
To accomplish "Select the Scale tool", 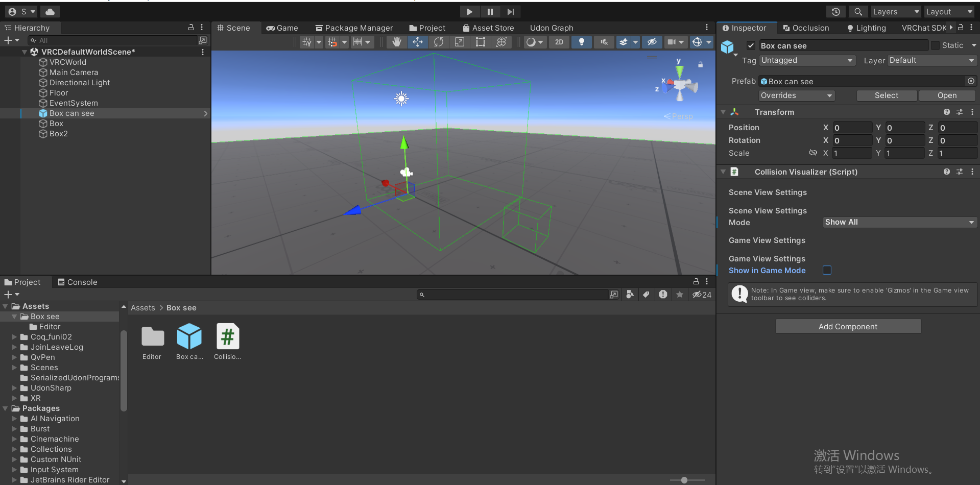I will pyautogui.click(x=459, y=42).
